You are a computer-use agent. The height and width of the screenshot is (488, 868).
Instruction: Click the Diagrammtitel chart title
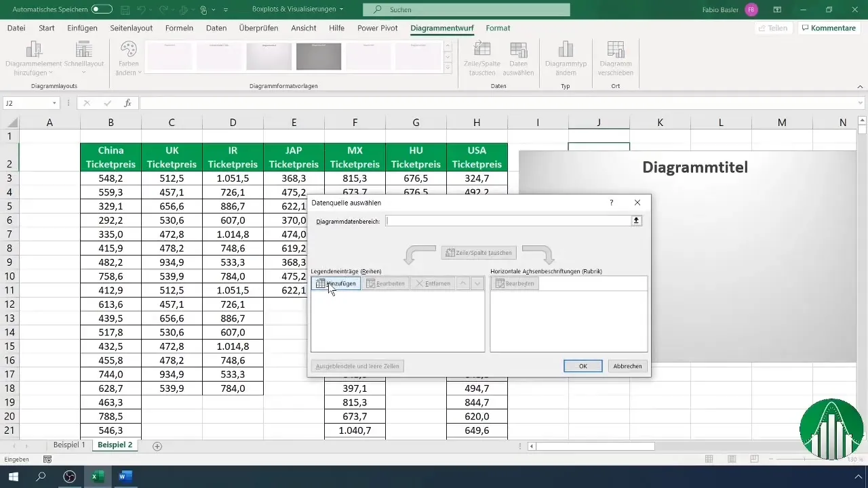[x=695, y=167]
